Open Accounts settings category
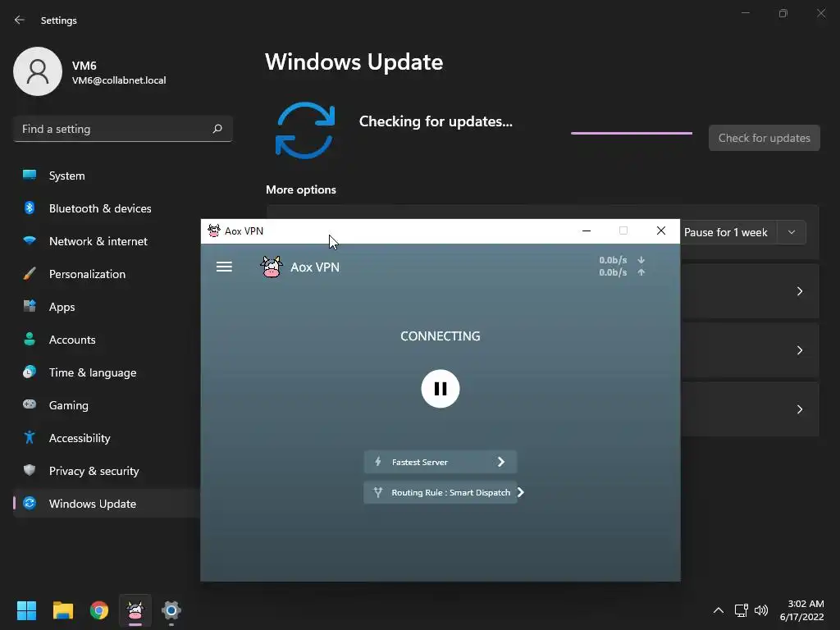840x630 pixels. coord(107,340)
